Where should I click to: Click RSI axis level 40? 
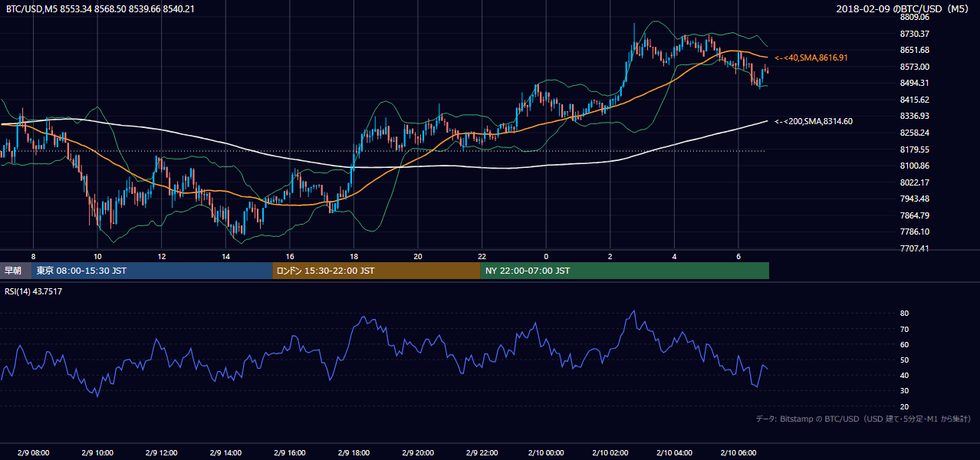click(904, 375)
